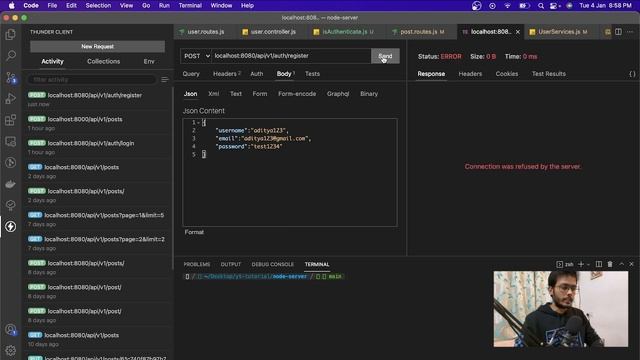Close the terminal panel
640x360 pixels.
631,264
